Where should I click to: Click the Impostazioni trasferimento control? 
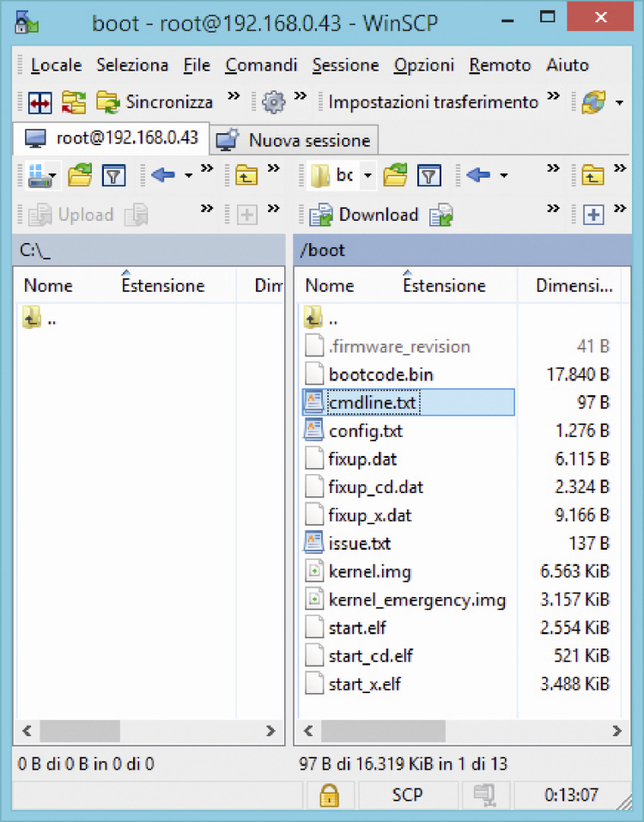(433, 102)
